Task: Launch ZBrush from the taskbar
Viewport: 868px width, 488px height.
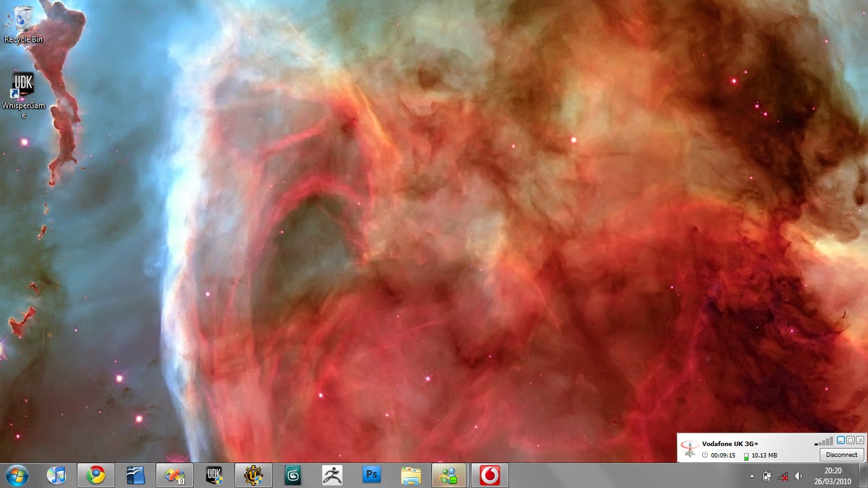Action: coord(332,475)
